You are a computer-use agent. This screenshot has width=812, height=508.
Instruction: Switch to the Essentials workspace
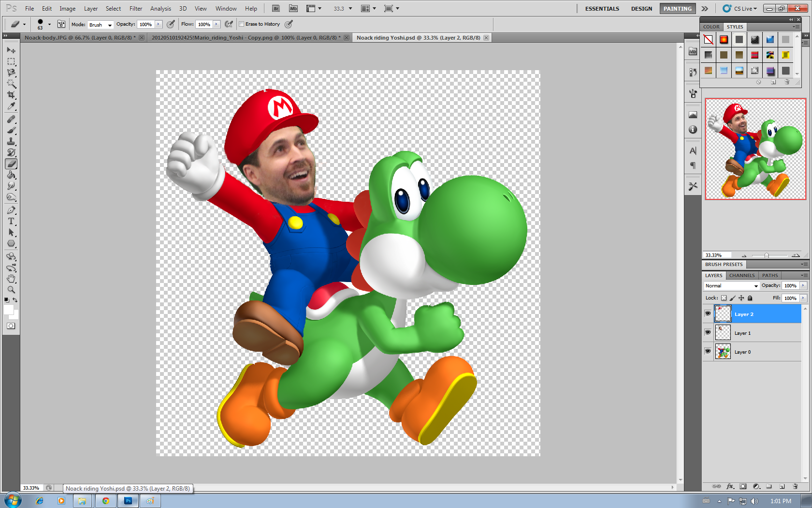(x=602, y=8)
